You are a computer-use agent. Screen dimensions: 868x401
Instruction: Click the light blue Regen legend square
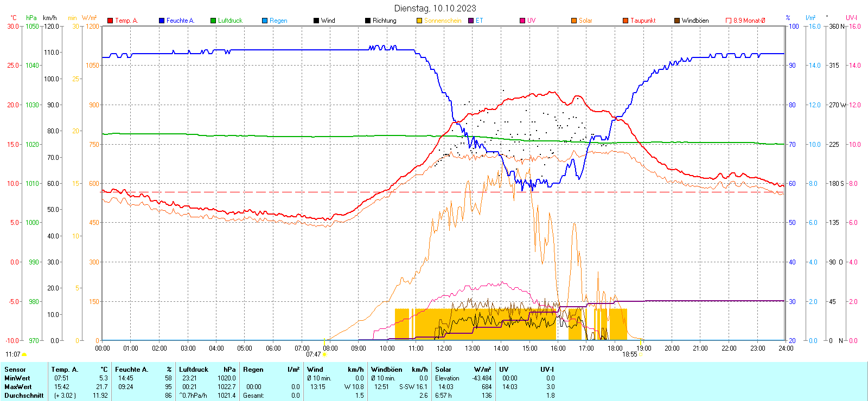[x=265, y=21]
